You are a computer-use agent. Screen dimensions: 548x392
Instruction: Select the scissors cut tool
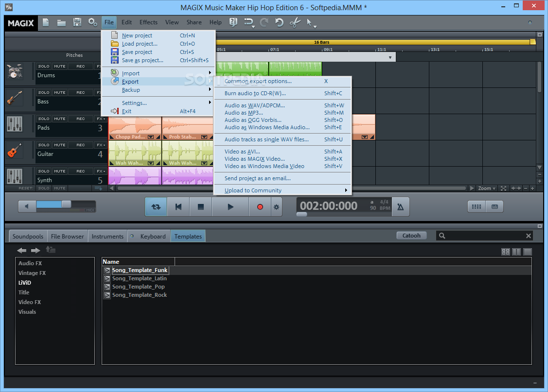pyautogui.click(x=295, y=23)
